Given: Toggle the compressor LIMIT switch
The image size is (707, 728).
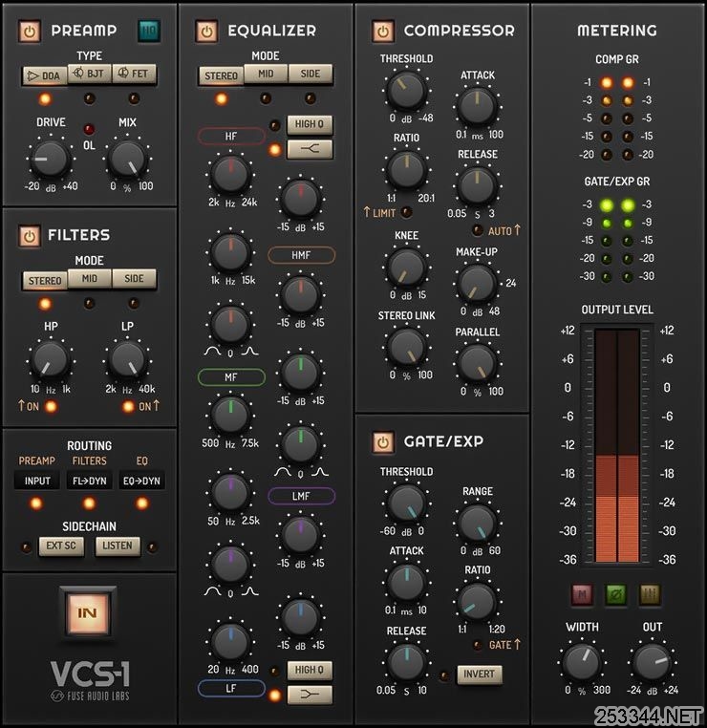Looking at the screenshot, I should (406, 212).
